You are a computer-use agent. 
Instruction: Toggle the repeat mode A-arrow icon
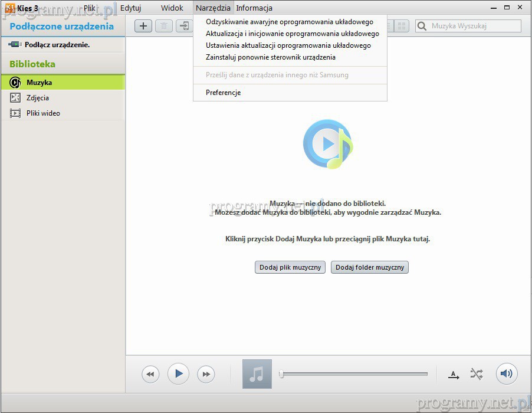454,374
